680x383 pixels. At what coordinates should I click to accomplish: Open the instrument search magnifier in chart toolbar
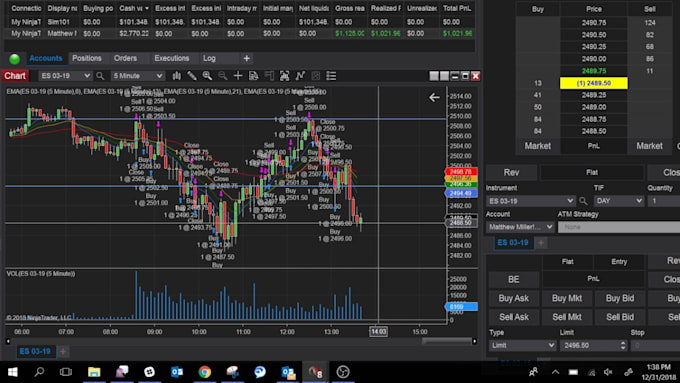pyautogui.click(x=100, y=76)
